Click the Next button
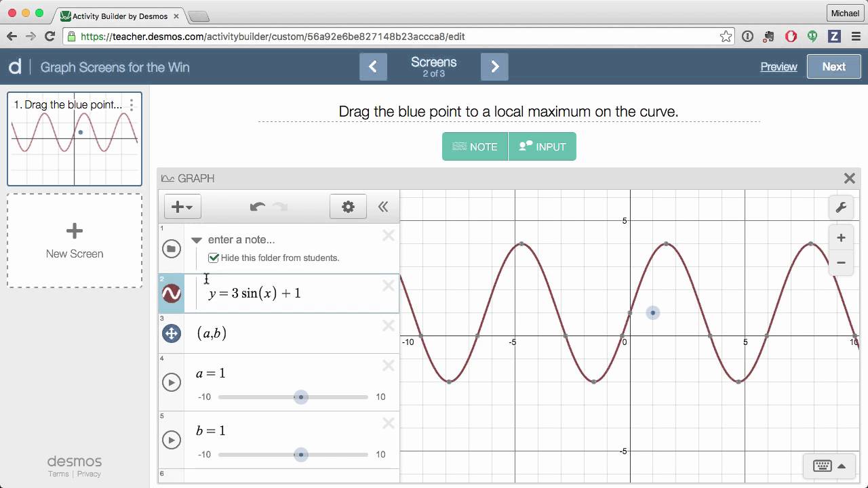The height and width of the screenshot is (488, 868). point(833,66)
